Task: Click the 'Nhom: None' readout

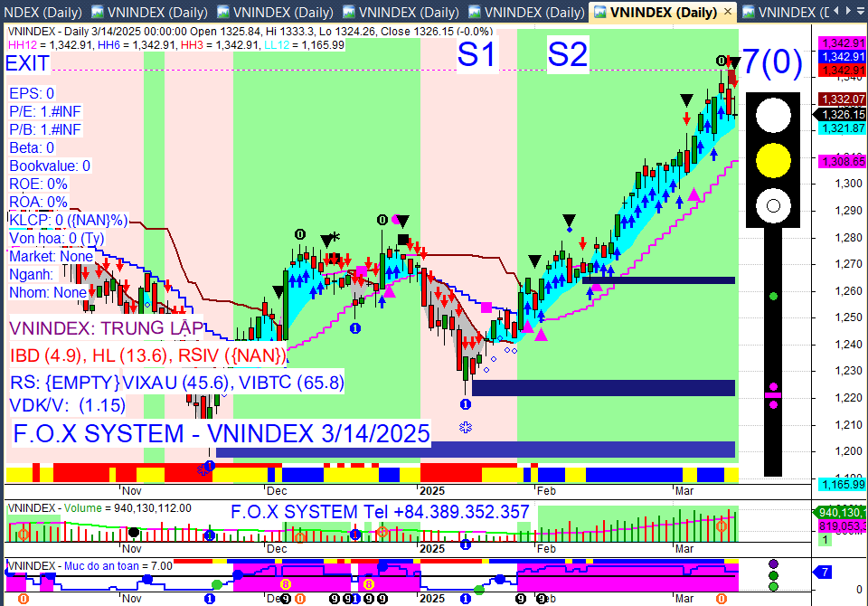Action: (x=48, y=292)
